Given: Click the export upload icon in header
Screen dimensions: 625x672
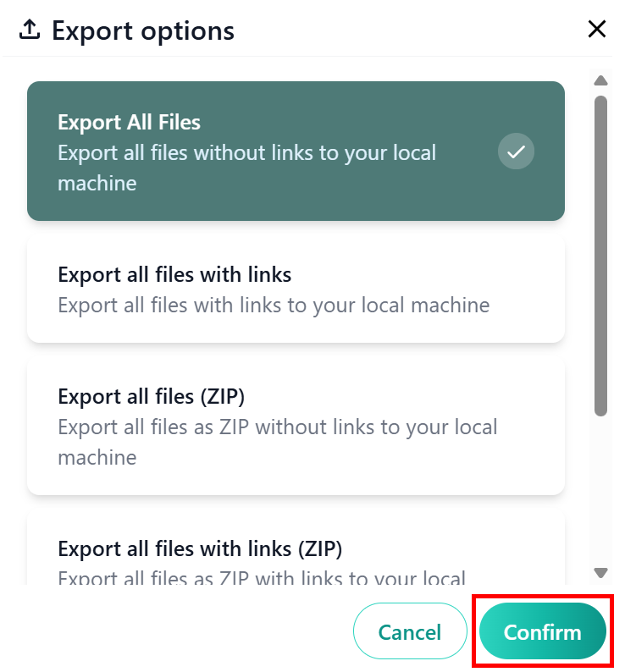Looking at the screenshot, I should (x=30, y=30).
